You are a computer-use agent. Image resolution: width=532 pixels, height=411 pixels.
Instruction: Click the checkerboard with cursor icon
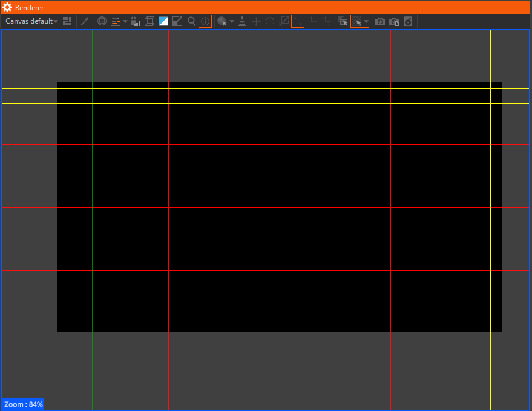(x=343, y=21)
